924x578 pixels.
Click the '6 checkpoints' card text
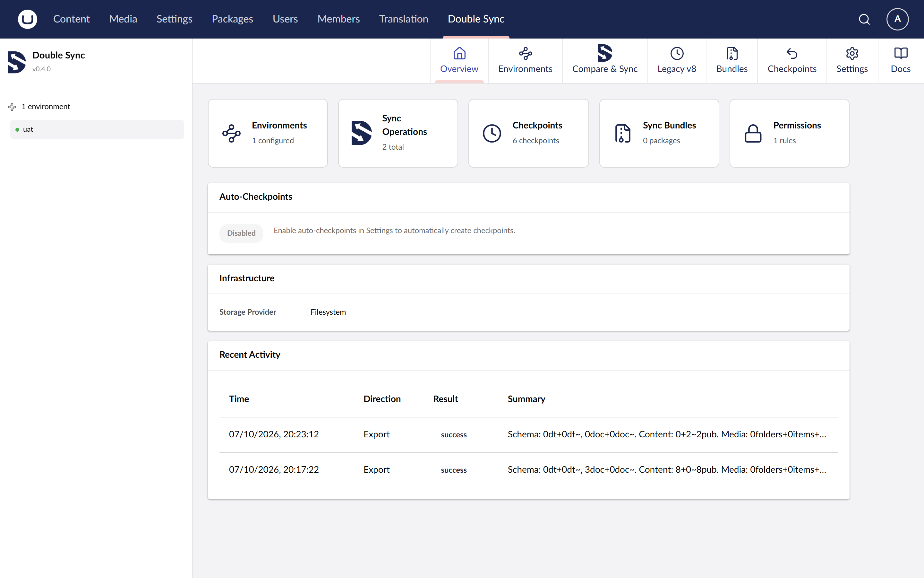536,140
